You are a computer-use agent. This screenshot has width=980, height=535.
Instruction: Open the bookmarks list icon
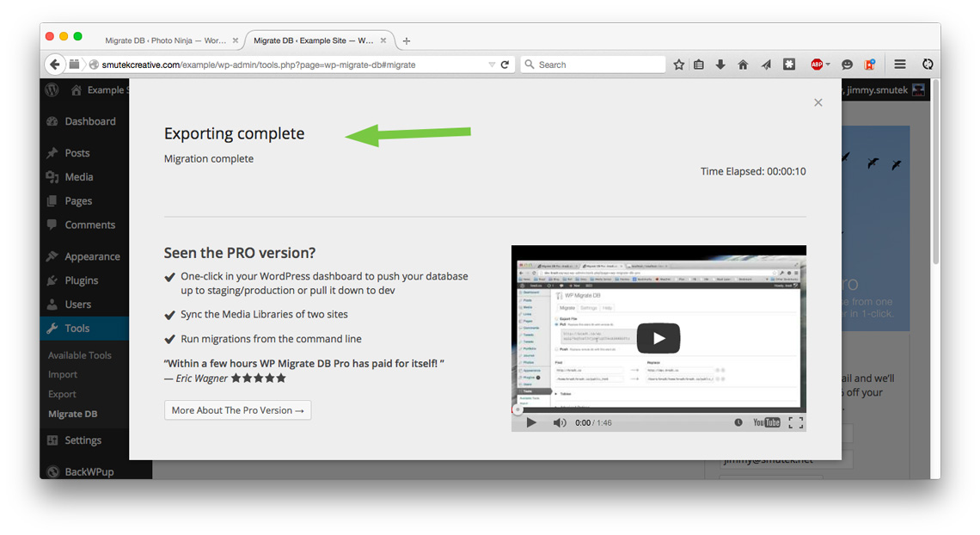pyautogui.click(x=699, y=65)
